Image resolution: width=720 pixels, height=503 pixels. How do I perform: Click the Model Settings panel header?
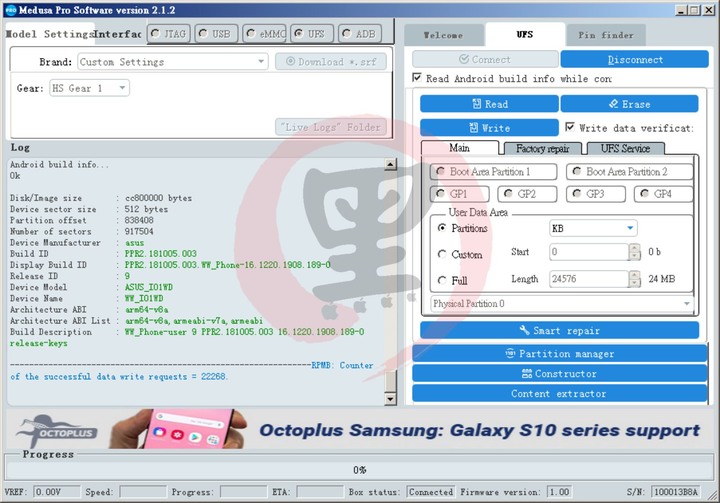click(x=50, y=34)
